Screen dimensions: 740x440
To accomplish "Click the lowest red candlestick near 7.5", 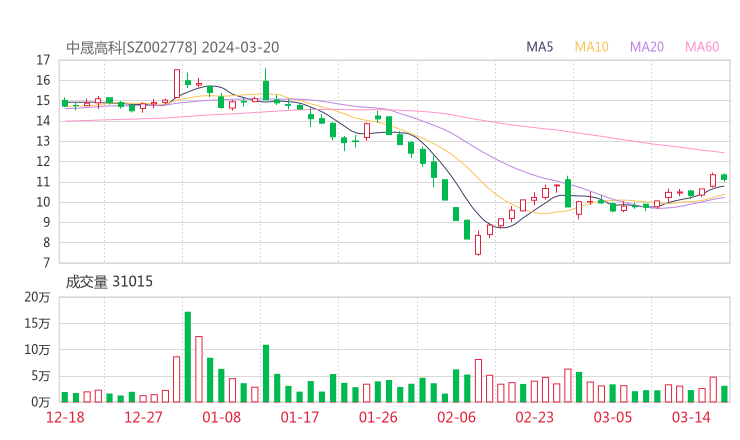I will (x=478, y=244).
